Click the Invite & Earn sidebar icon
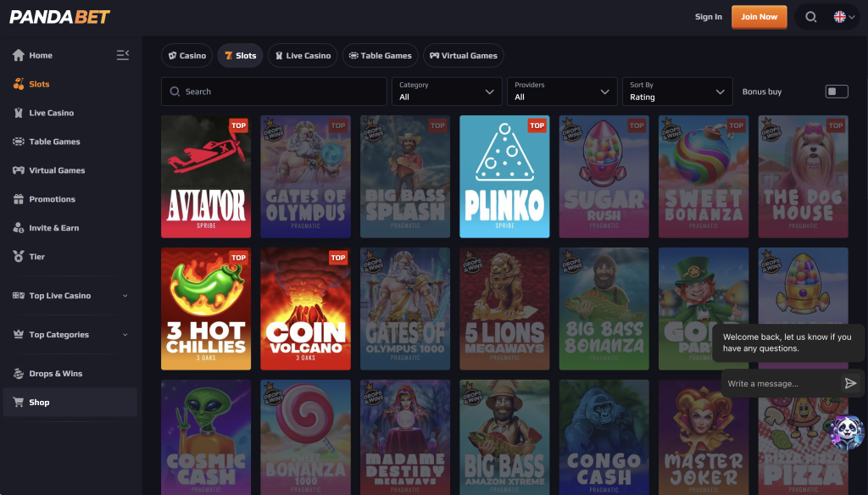This screenshot has width=868, height=495. pos(19,227)
